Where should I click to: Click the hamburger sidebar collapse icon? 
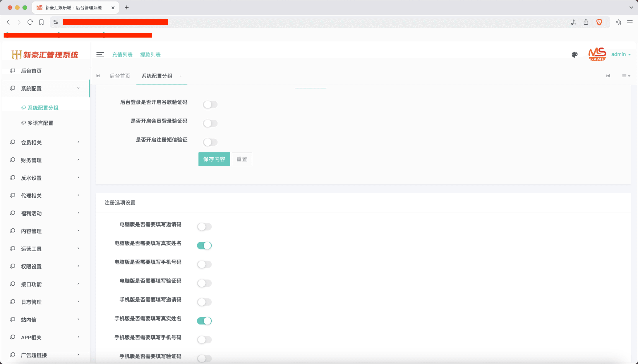100,54
